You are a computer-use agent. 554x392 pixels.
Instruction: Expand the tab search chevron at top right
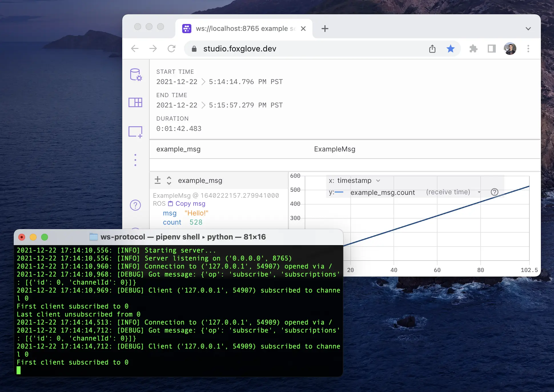[528, 29]
